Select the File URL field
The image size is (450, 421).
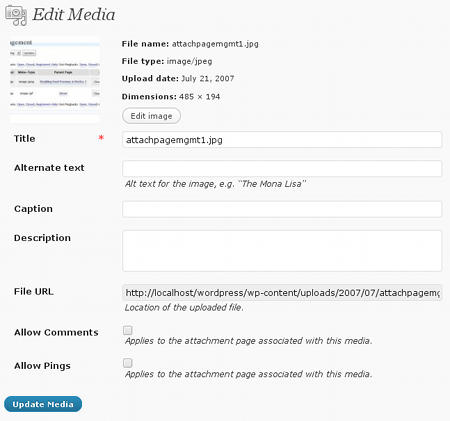pyautogui.click(x=282, y=292)
